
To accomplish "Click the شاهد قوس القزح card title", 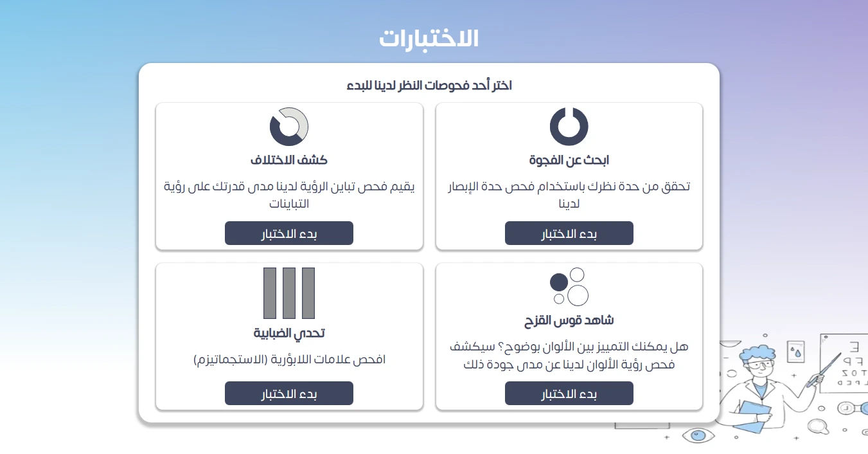I will coord(569,320).
